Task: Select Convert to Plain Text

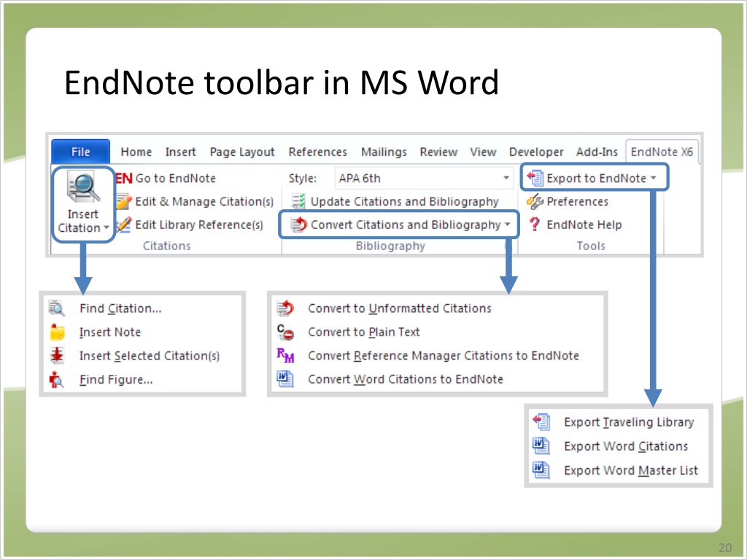Action: point(364,332)
